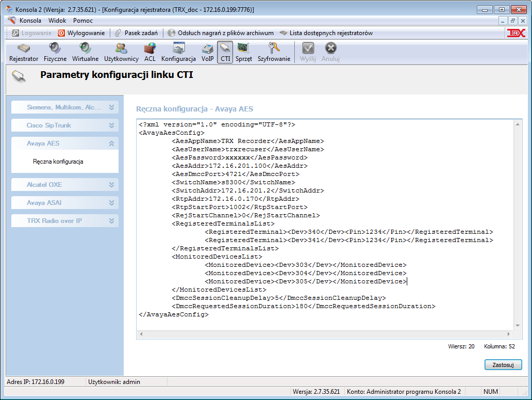Click the MonitoredDevice Dev 304 line
The height and width of the screenshot is (400, 532).
tap(305, 273)
